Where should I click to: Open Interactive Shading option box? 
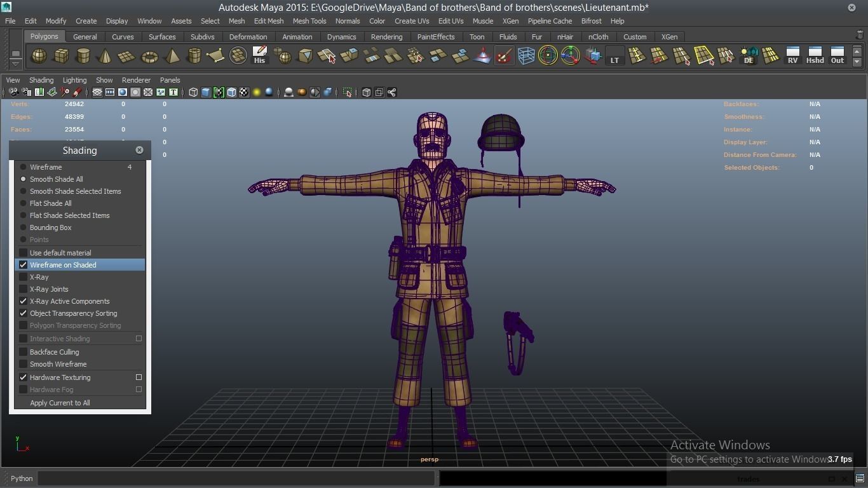(x=139, y=339)
